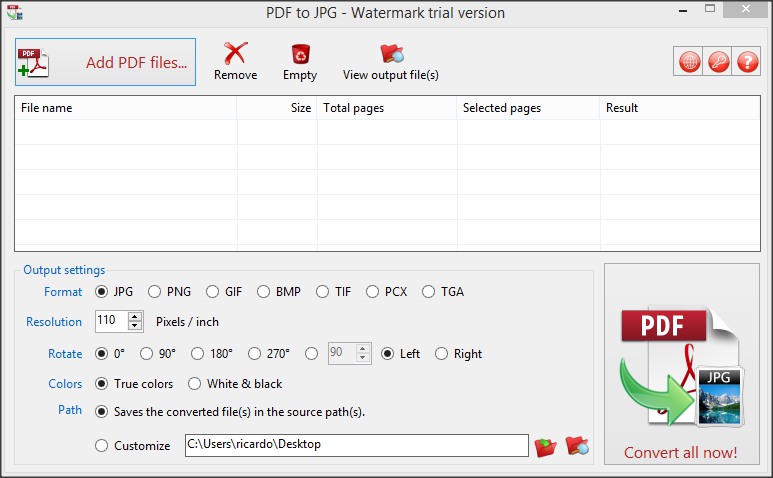773x478 pixels.
Task: Click Total pages column header
Action: point(387,108)
